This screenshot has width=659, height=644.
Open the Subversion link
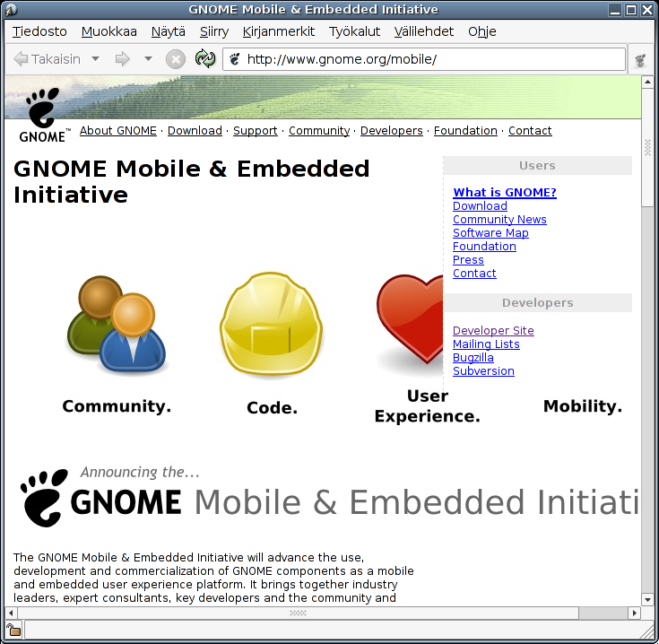coord(483,371)
